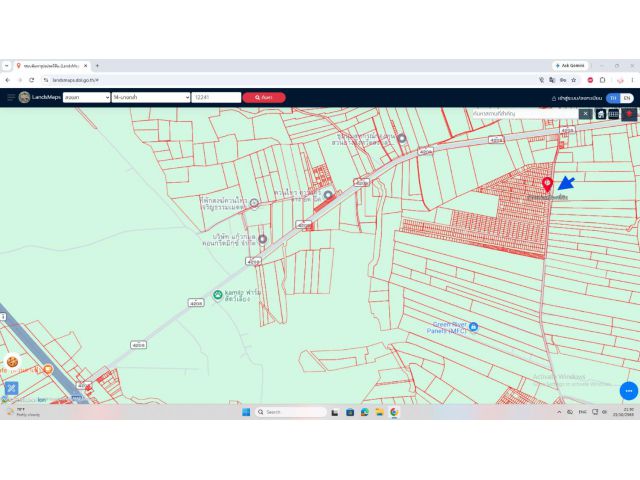Viewport: 640px width, 480px height.
Task: Click the red location pin on the map
Action: click(547, 184)
